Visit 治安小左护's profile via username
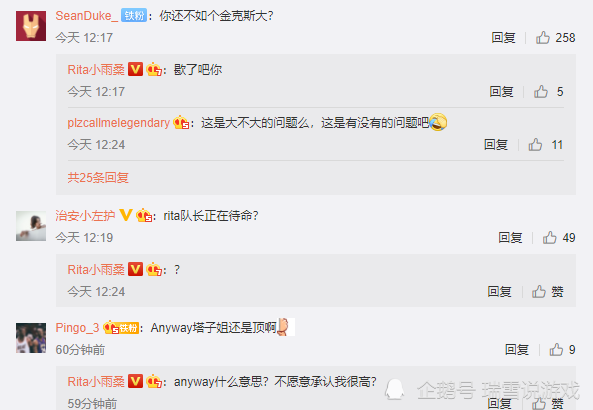This screenshot has height=410, width=593. [x=85, y=215]
